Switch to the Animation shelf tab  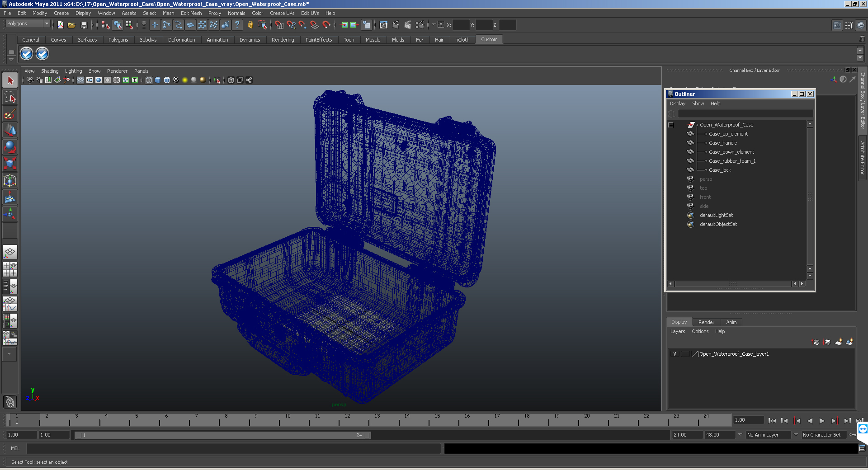tap(217, 40)
